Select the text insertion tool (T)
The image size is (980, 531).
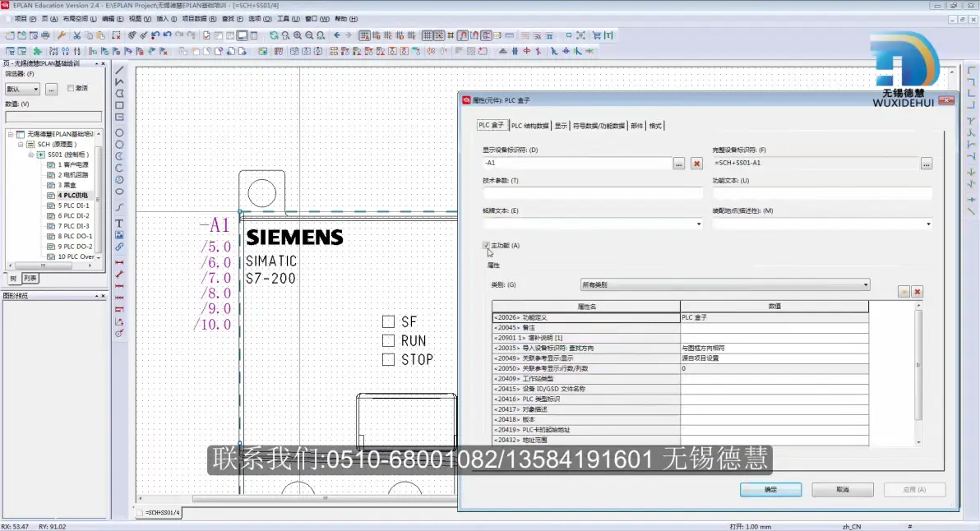click(x=118, y=223)
